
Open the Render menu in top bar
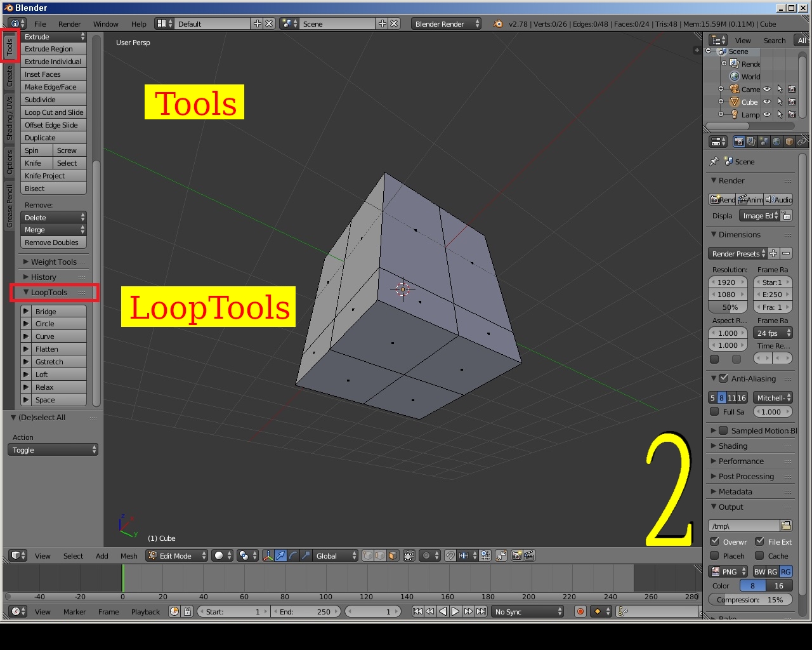click(x=69, y=23)
